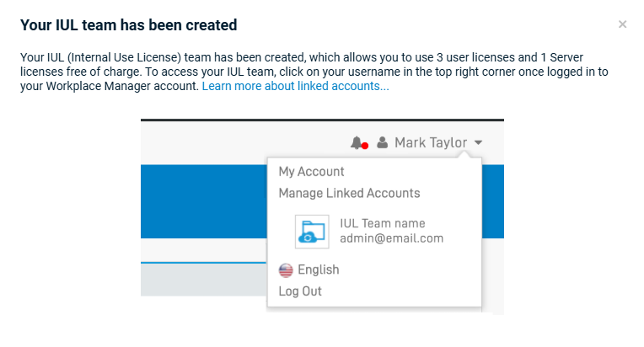
Task: Switch to the IUL Team name account
Action: (382, 224)
